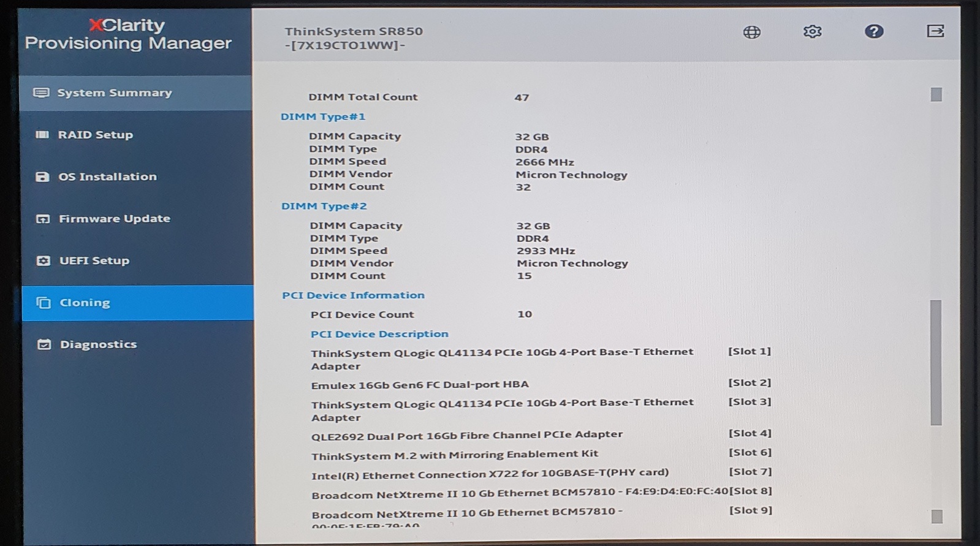
Task: Click the scrollbar down arrow
Action: point(936,517)
